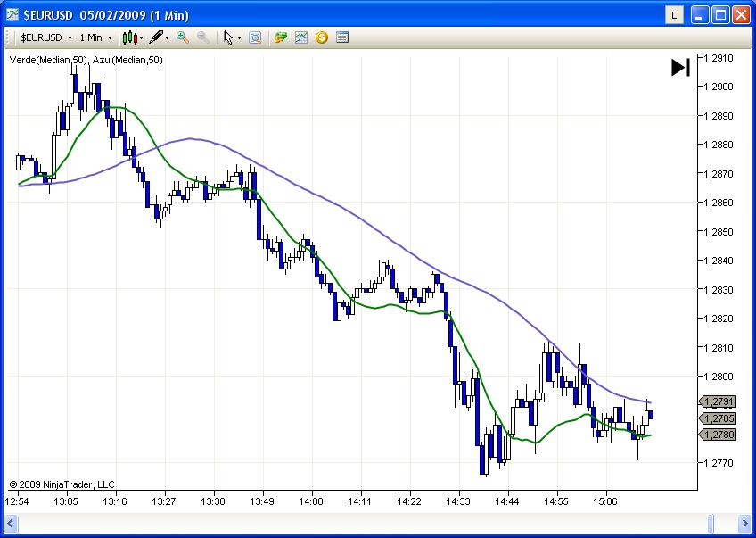The width and height of the screenshot is (756, 538).
Task: Click the candlestick chart style icon
Action: pos(129,37)
